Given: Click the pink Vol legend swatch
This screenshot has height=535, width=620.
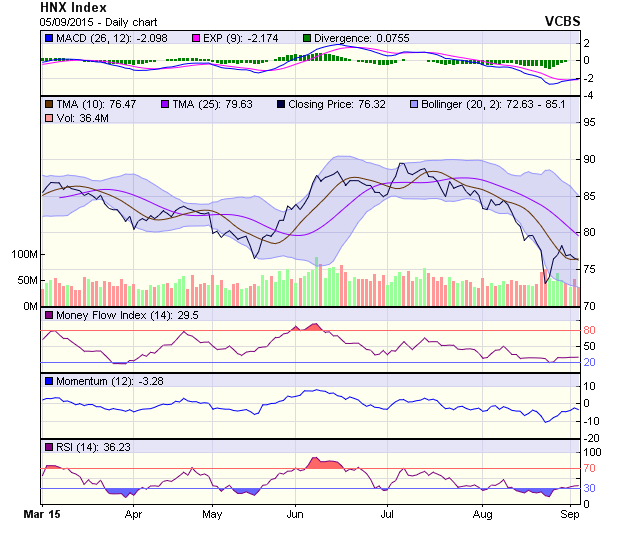Looking at the screenshot, I should 48,118.
